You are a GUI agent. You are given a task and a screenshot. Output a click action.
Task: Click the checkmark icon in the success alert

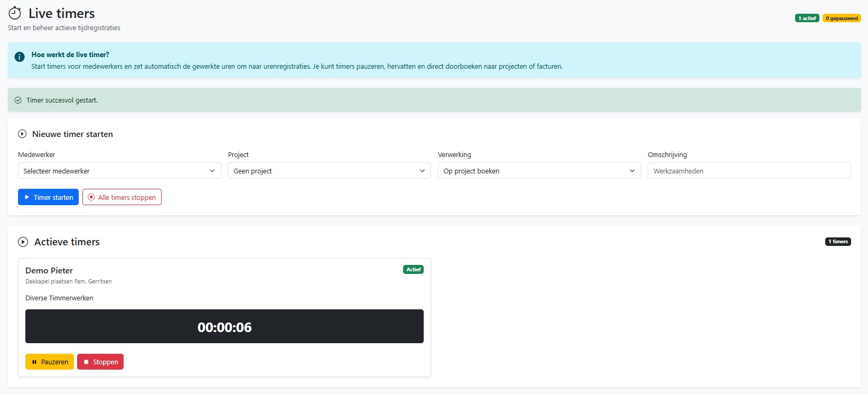click(18, 100)
